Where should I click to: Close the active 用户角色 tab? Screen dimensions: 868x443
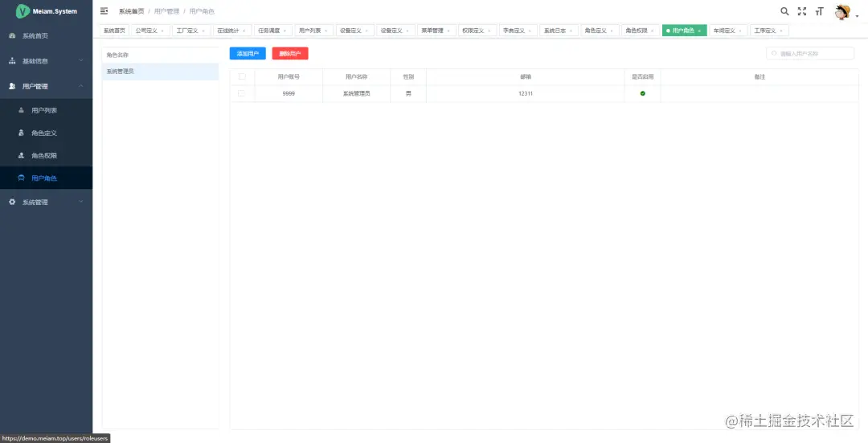click(x=699, y=31)
